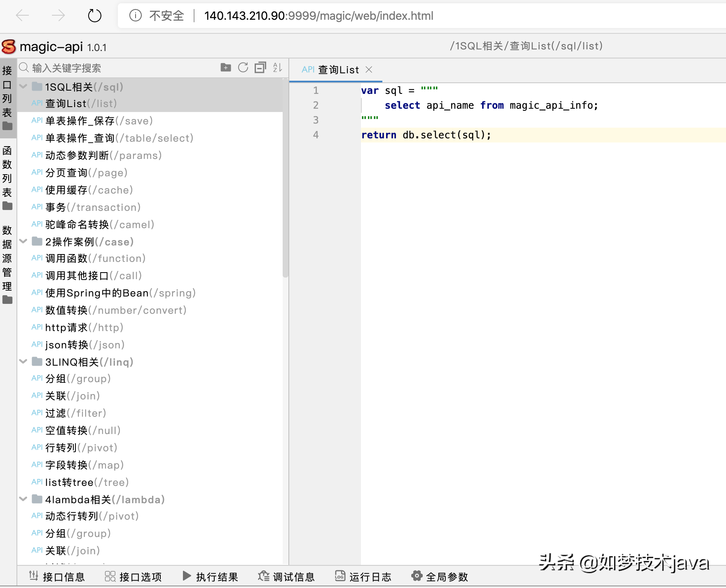Collapse the 1SQL相关 folder
This screenshot has height=588, width=726.
pyautogui.click(x=23, y=86)
